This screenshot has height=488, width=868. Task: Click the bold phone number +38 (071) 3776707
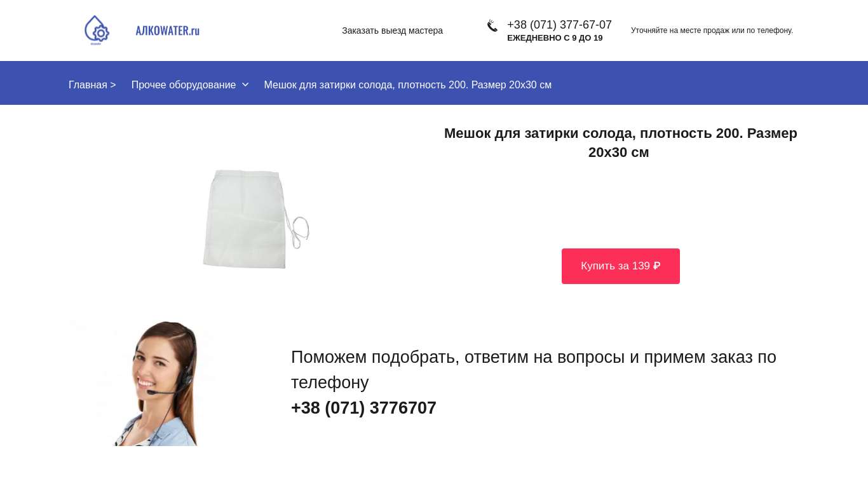[x=363, y=408]
